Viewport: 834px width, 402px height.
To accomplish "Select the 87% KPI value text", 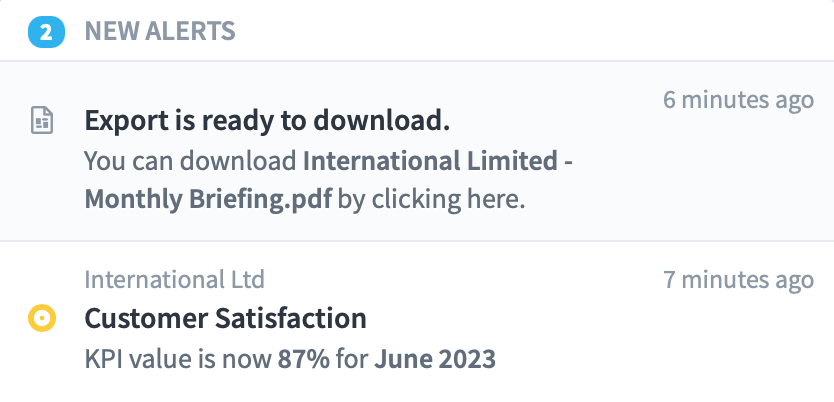I will 304,359.
